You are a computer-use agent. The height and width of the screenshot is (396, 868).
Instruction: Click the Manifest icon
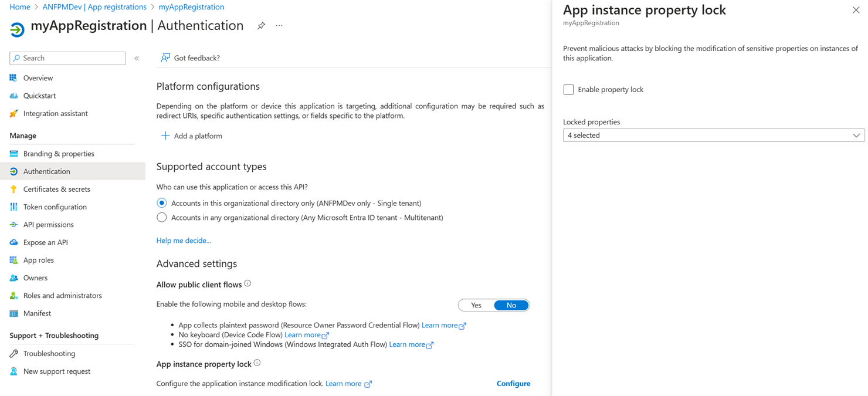click(13, 313)
